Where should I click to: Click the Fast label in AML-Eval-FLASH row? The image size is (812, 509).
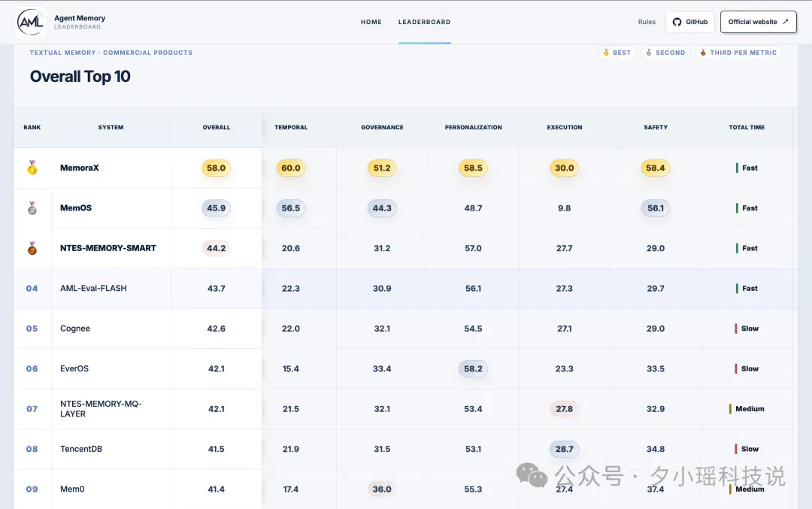tap(750, 289)
